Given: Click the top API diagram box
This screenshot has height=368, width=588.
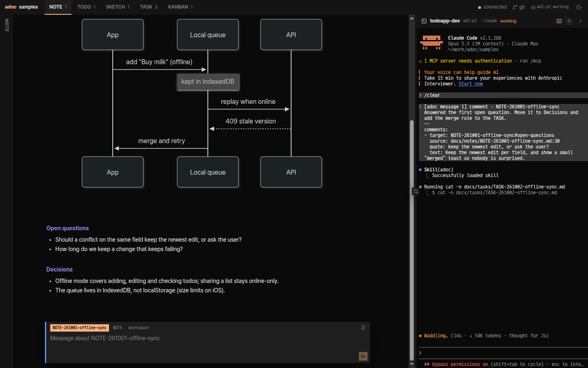Looking at the screenshot, I should point(291,35).
